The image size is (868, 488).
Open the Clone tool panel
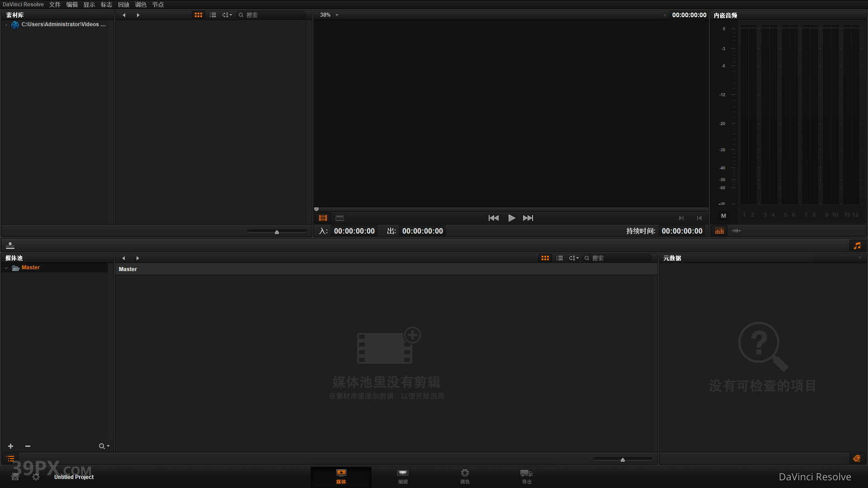10,245
